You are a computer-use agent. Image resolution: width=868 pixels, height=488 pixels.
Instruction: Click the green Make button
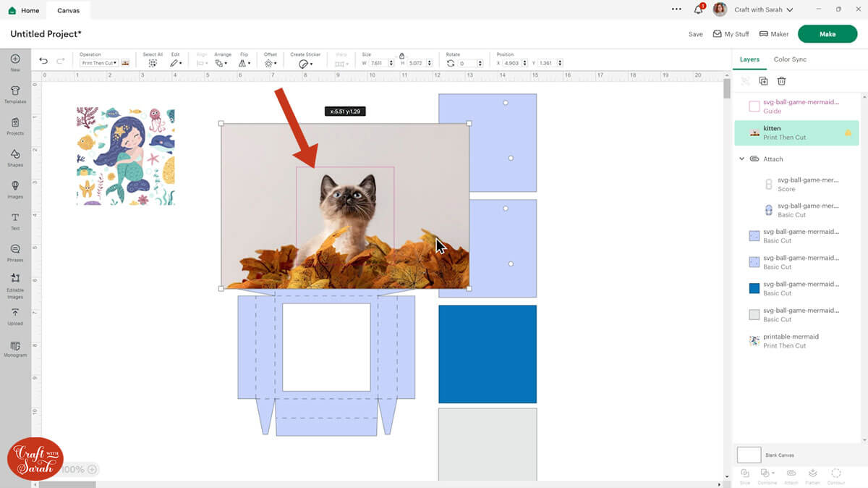tap(827, 34)
